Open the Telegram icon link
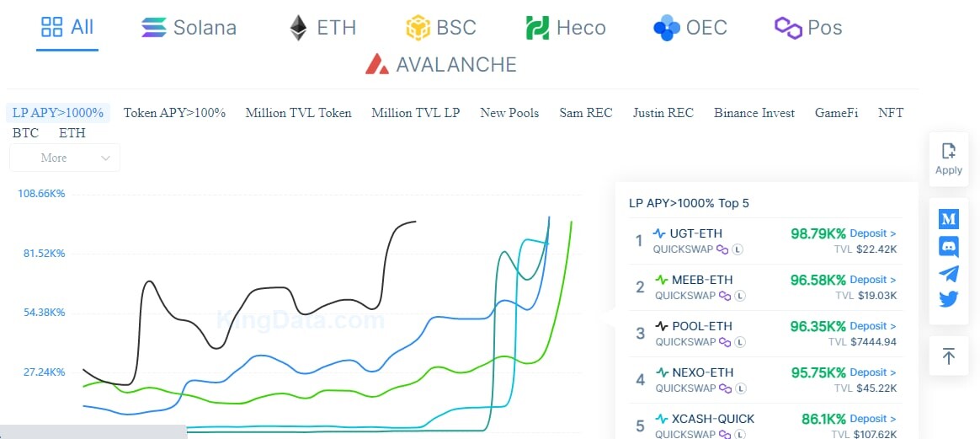 (949, 274)
